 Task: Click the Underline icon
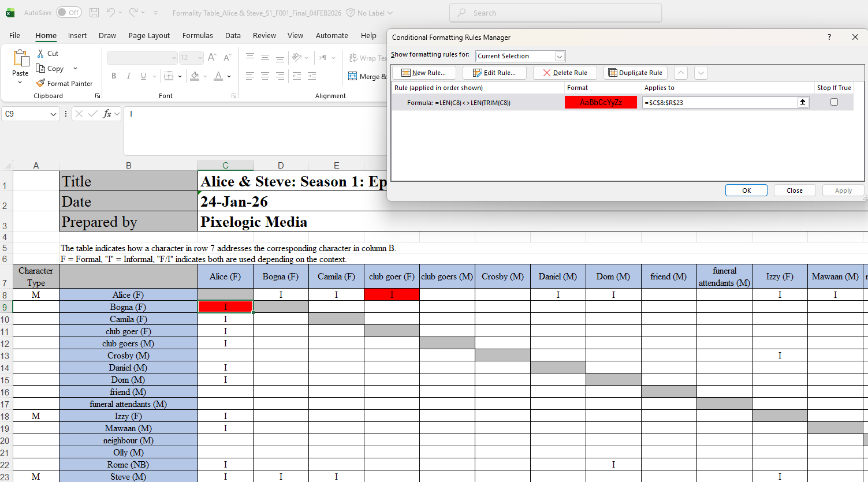point(143,76)
